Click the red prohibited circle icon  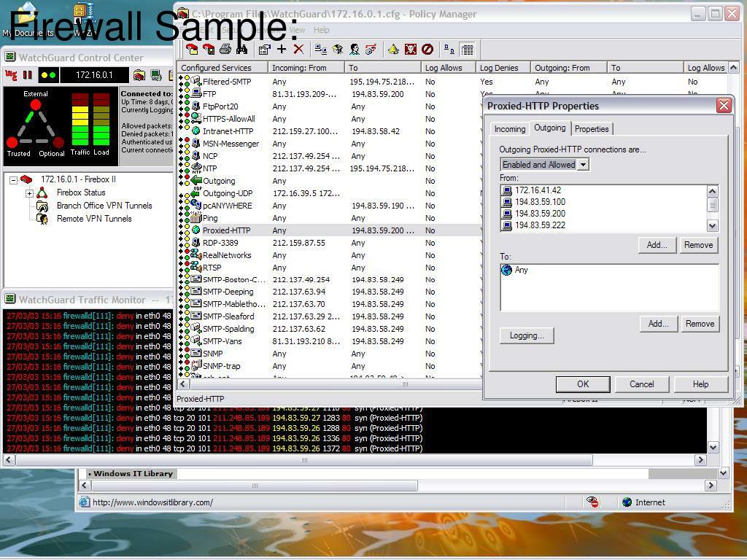427,49
